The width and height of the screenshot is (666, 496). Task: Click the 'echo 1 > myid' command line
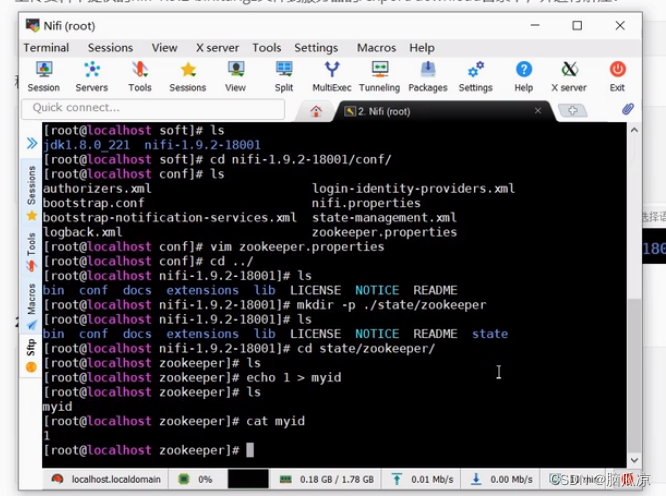293,378
